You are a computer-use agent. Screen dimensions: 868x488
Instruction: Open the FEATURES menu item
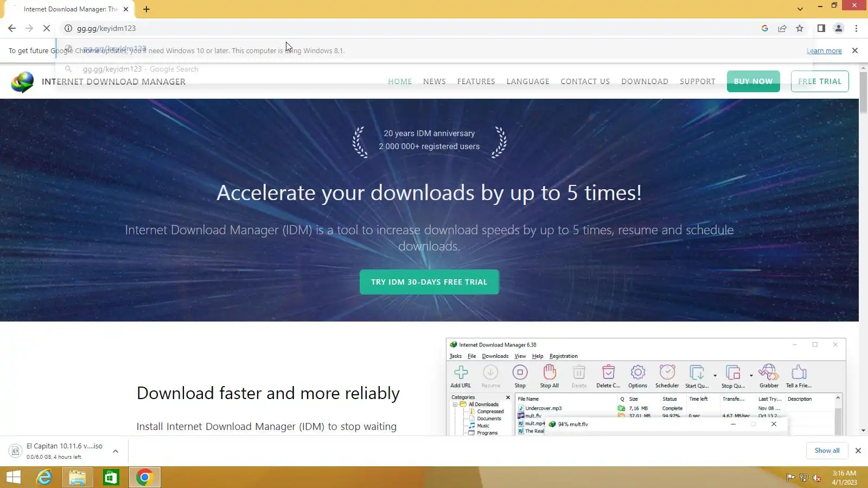(x=476, y=81)
